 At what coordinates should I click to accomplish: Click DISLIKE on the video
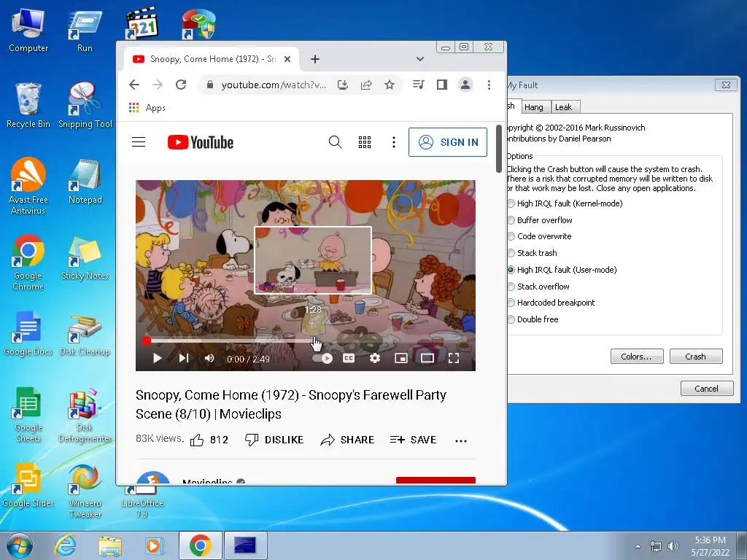274,440
